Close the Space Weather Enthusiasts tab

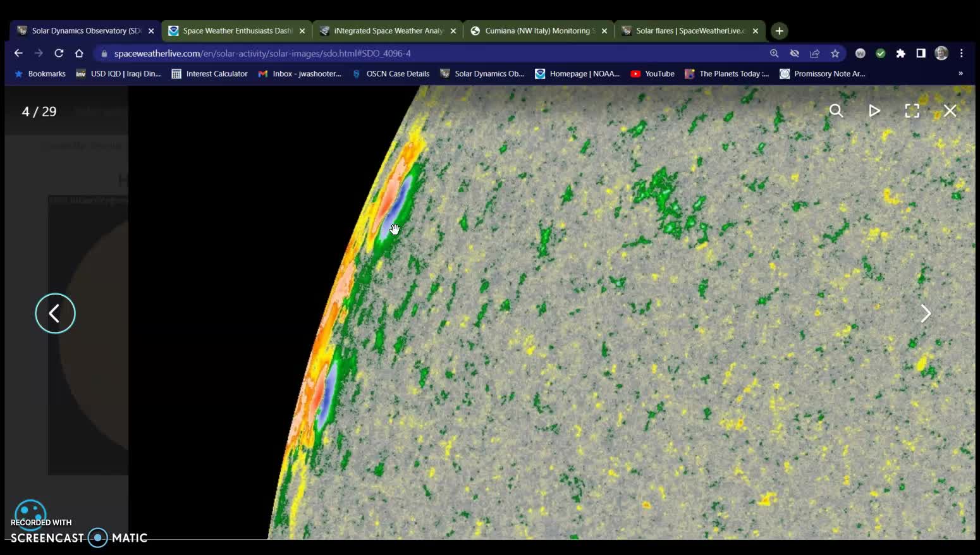[302, 31]
